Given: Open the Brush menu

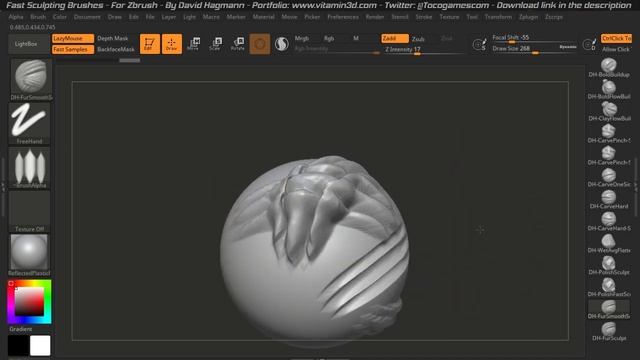Looking at the screenshot, I should (x=38, y=17).
